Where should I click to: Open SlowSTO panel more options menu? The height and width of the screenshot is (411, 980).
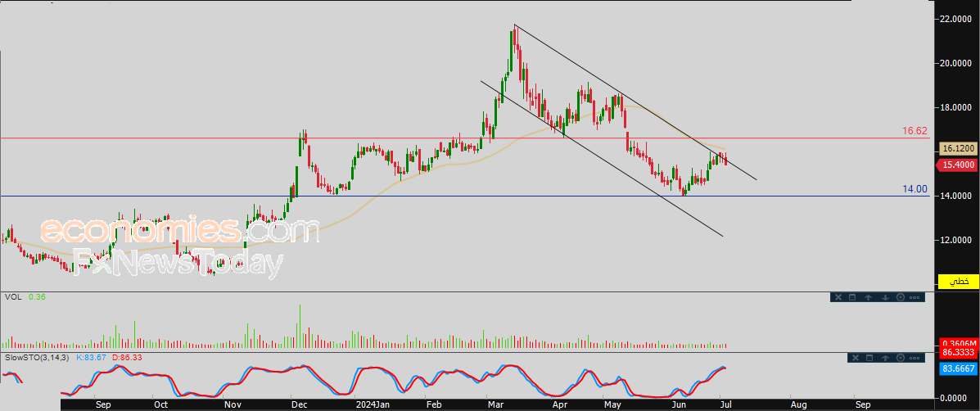click(915, 358)
